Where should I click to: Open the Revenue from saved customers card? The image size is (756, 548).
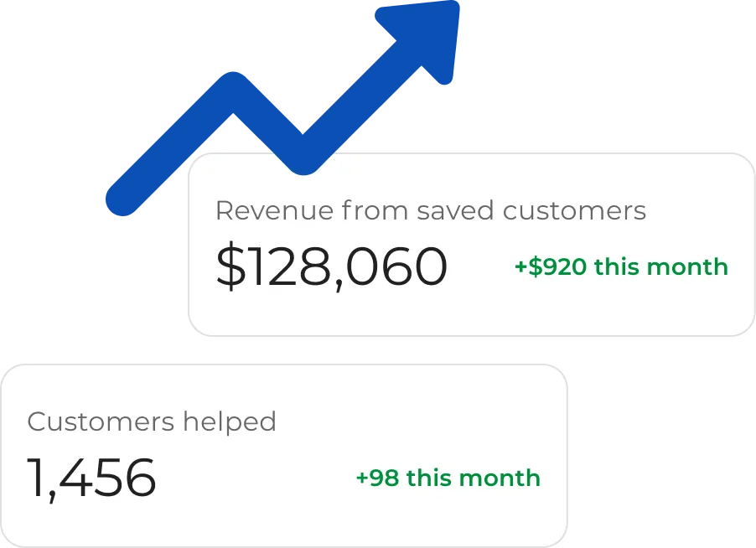coord(472,245)
